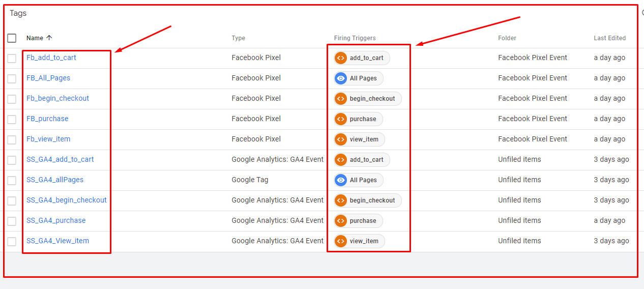Select the SS_GA4_purchase row checkbox
Viewport: 644px width, 289px height.
pos(12,221)
